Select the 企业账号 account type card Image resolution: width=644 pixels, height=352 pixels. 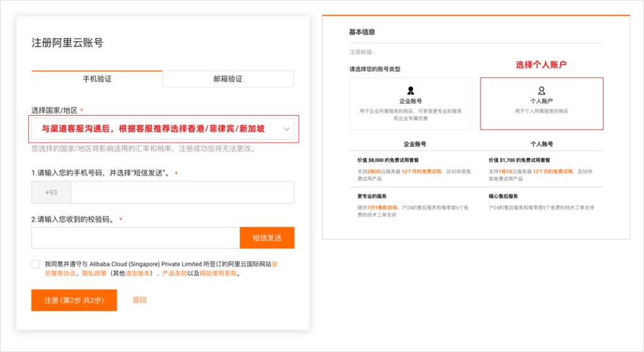click(x=410, y=104)
